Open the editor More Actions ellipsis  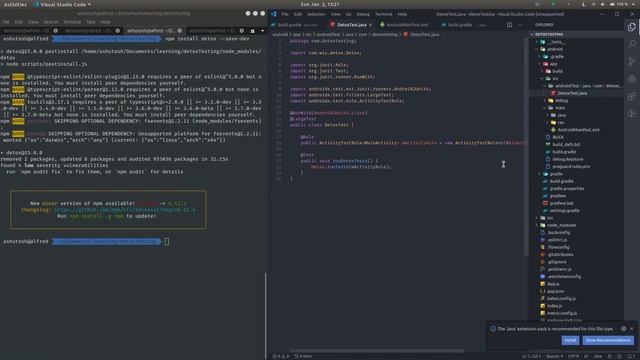520,24
